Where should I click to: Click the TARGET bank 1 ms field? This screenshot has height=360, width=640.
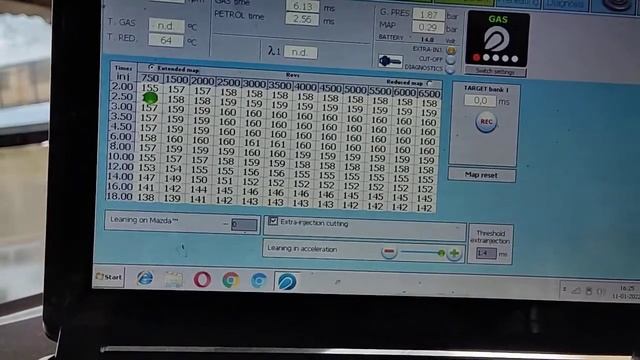point(480,100)
